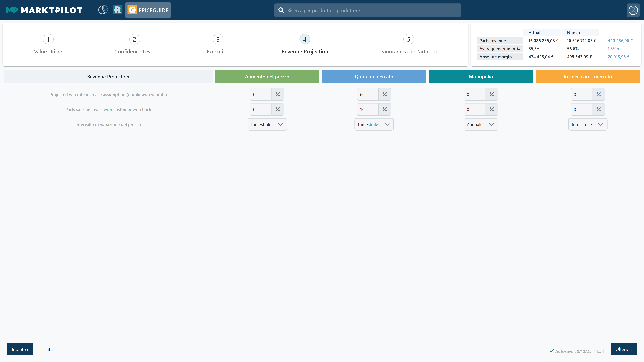The image size is (644, 362).
Task: Click the Average margin in % label
Action: click(x=500, y=49)
